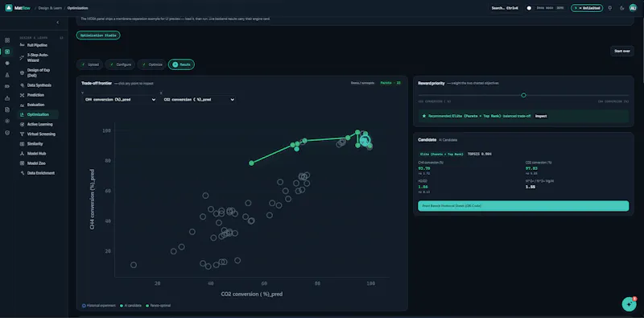The image size is (644, 318).
Task: Click the Unlimited credits badge
Action: (x=587, y=8)
